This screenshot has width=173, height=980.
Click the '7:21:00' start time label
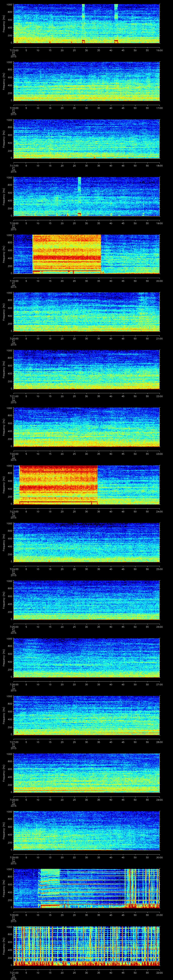click(x=14, y=396)
